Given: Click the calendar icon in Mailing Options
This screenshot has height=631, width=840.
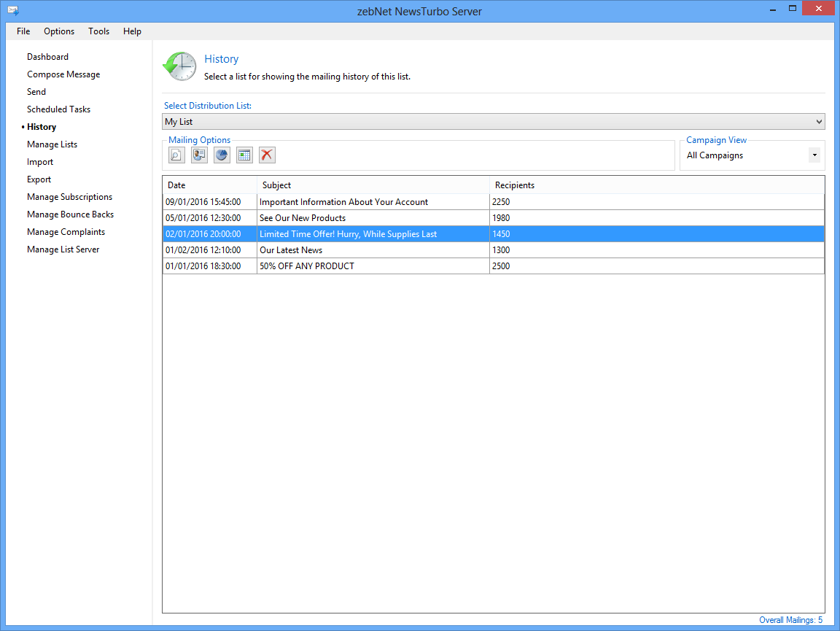Looking at the screenshot, I should pyautogui.click(x=244, y=155).
